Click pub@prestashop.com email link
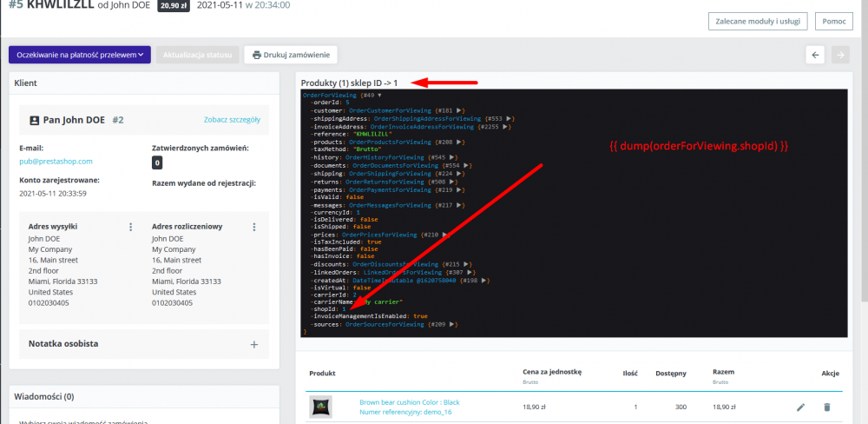Viewport: 868px width, 424px height. point(56,162)
